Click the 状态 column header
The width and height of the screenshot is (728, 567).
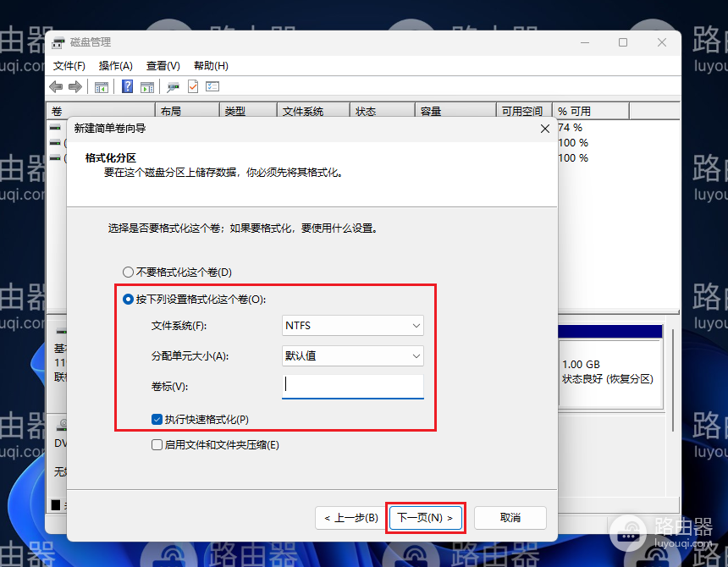[x=382, y=112]
